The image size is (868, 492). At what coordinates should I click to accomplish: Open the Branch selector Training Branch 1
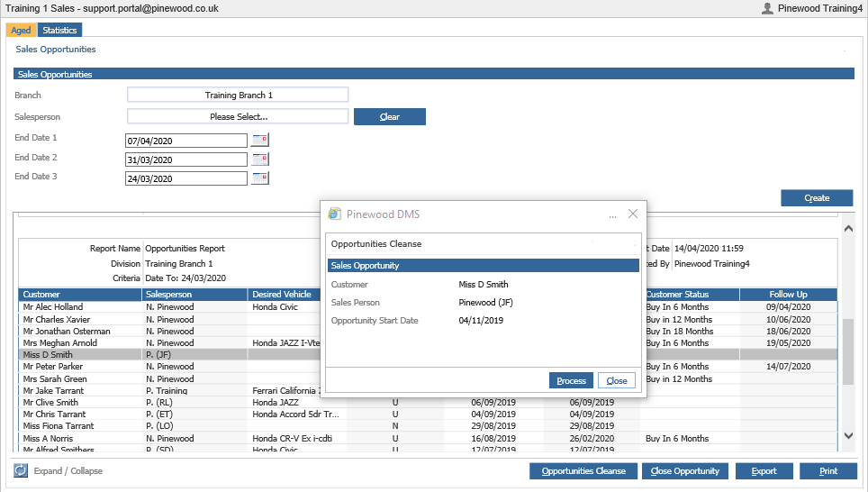pos(238,95)
